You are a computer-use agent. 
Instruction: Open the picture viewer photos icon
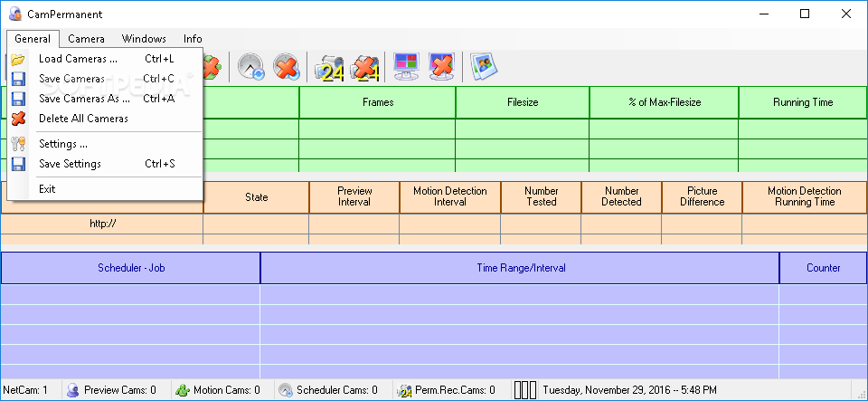[x=484, y=67]
